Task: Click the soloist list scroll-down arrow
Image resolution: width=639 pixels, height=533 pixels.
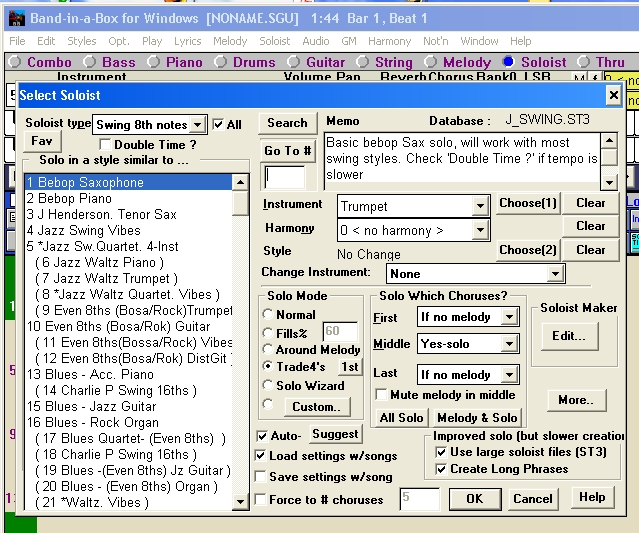Action: click(240, 502)
